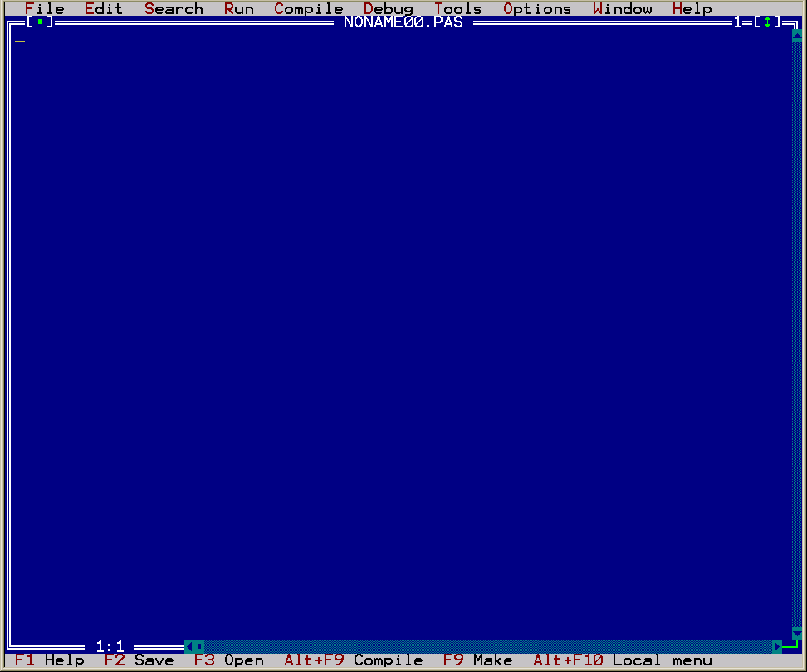Image resolution: width=807 pixels, height=672 pixels.
Task: Click Alt+F9 Compile in status bar
Action: point(354,660)
